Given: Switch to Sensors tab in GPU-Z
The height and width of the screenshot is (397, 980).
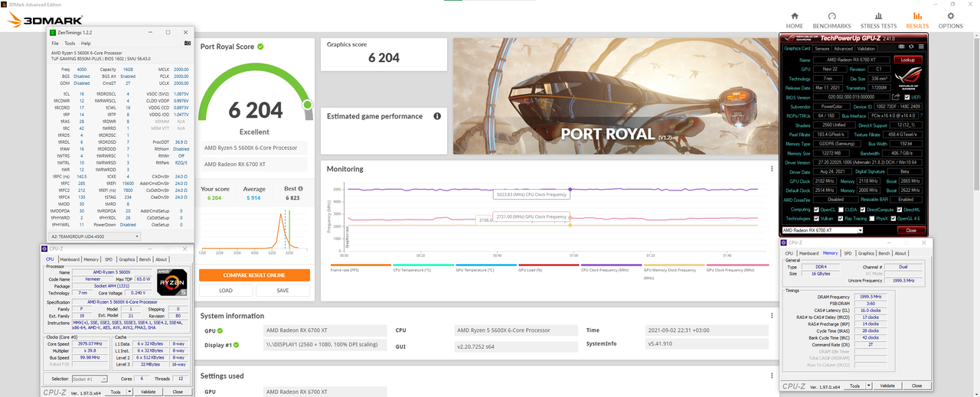Looking at the screenshot, I should tap(821, 48).
